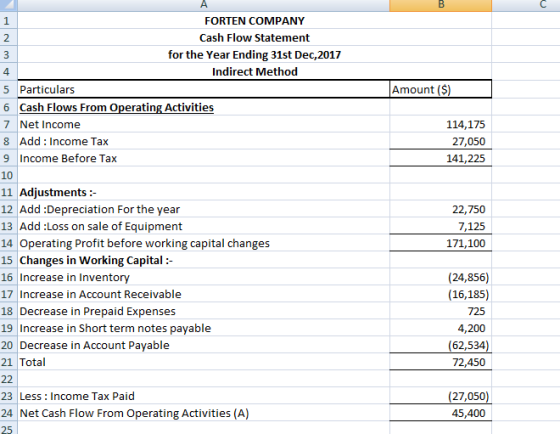Image resolution: width=560 pixels, height=434 pixels.
Task: Click the 'Amount ($)' header cell
Action: coord(440,89)
